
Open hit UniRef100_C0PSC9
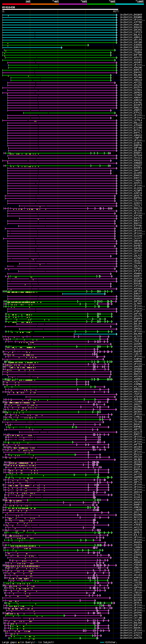(x=131, y=32)
